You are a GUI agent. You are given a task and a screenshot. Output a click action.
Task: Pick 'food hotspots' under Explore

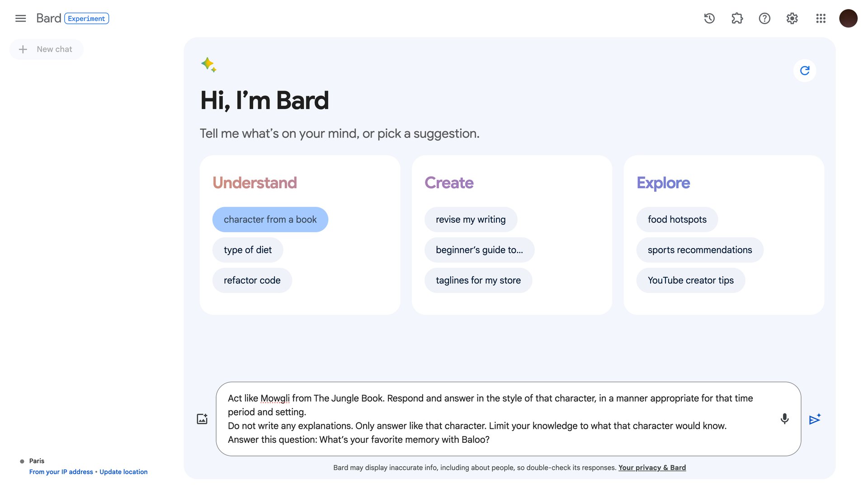(x=677, y=219)
